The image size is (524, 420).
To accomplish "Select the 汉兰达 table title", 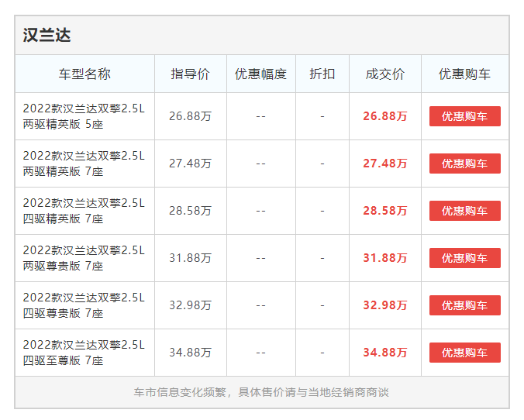I will pyautogui.click(x=47, y=35).
